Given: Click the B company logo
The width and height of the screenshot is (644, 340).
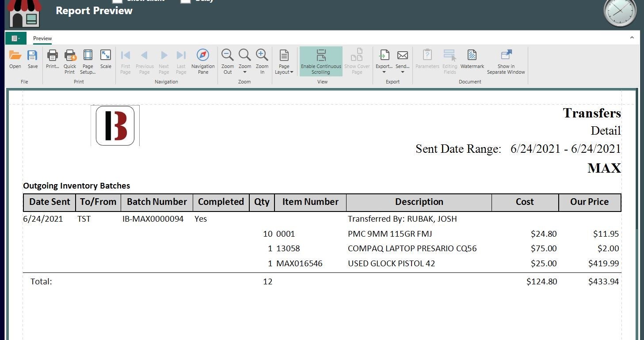Looking at the screenshot, I should tap(115, 126).
